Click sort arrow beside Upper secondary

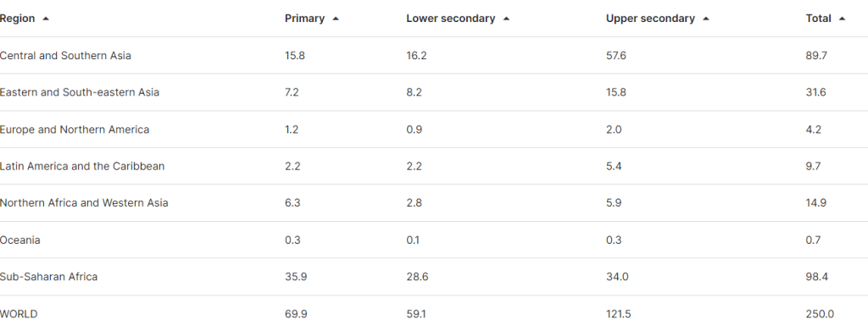pos(706,19)
